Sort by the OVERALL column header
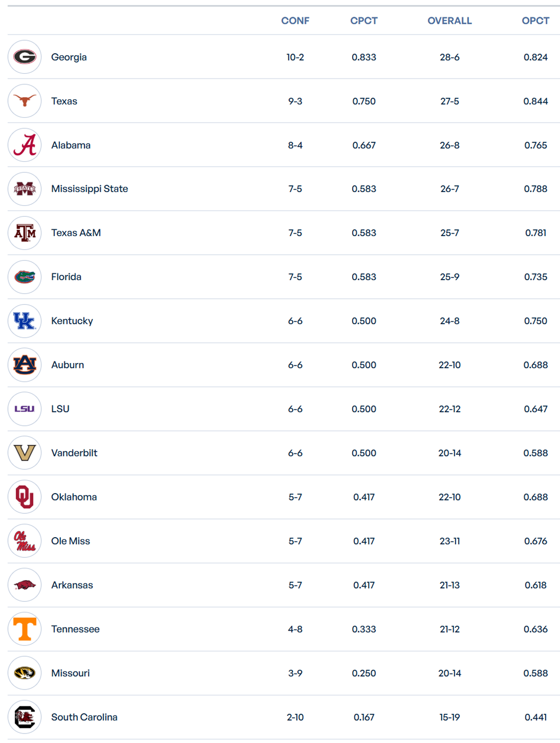Screen dimensions: 560x743 coord(449,21)
